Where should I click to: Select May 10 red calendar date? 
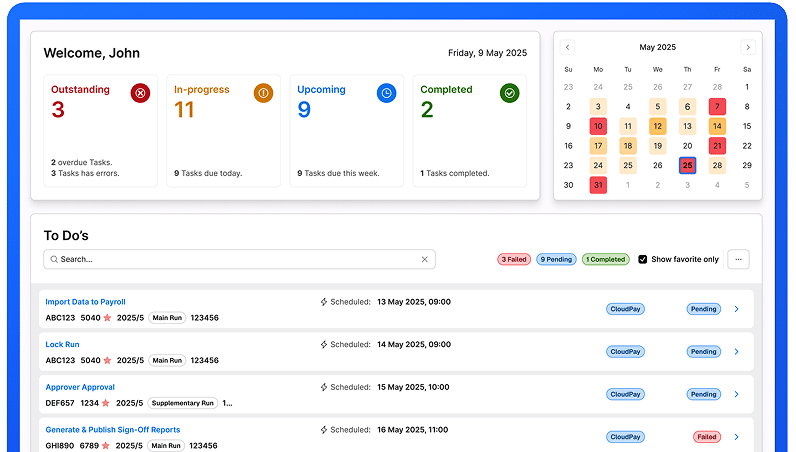[x=598, y=126]
